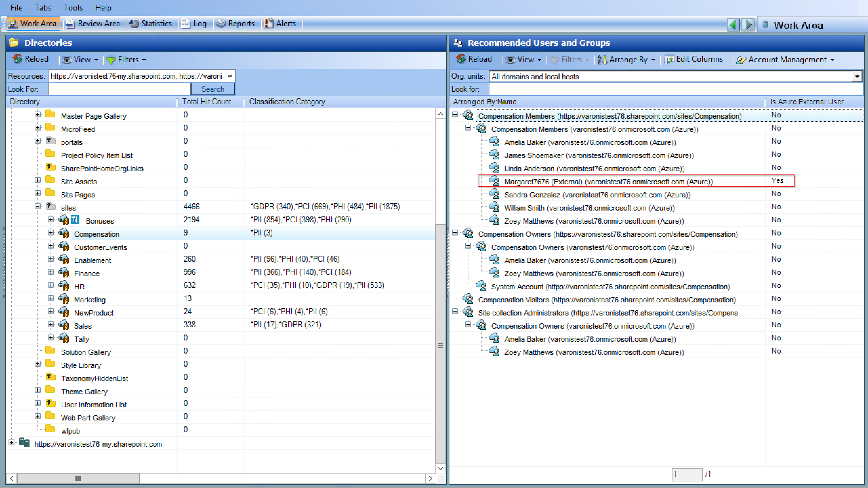
Task: Click the Log toolbar icon
Action: (x=186, y=24)
